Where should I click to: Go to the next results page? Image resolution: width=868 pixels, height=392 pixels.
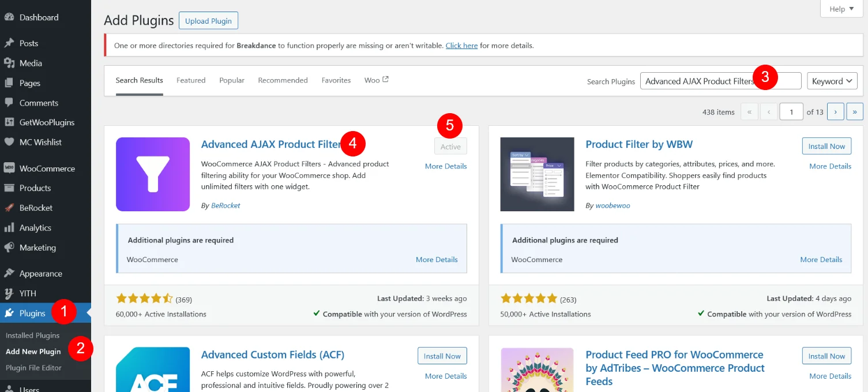tap(836, 111)
